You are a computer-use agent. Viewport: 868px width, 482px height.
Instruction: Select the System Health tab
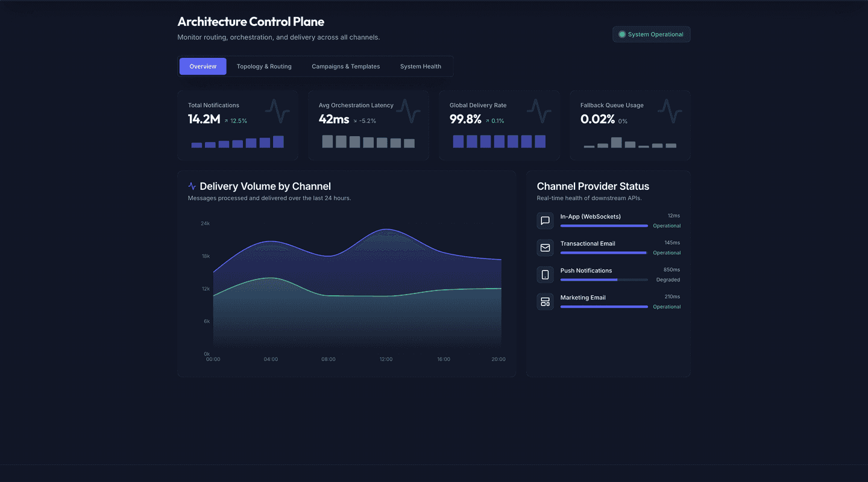(x=421, y=66)
